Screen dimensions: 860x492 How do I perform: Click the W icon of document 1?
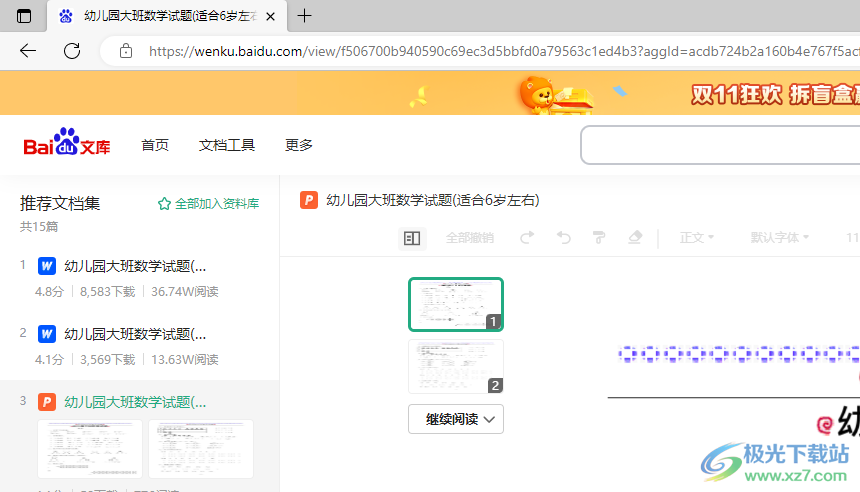point(47,266)
